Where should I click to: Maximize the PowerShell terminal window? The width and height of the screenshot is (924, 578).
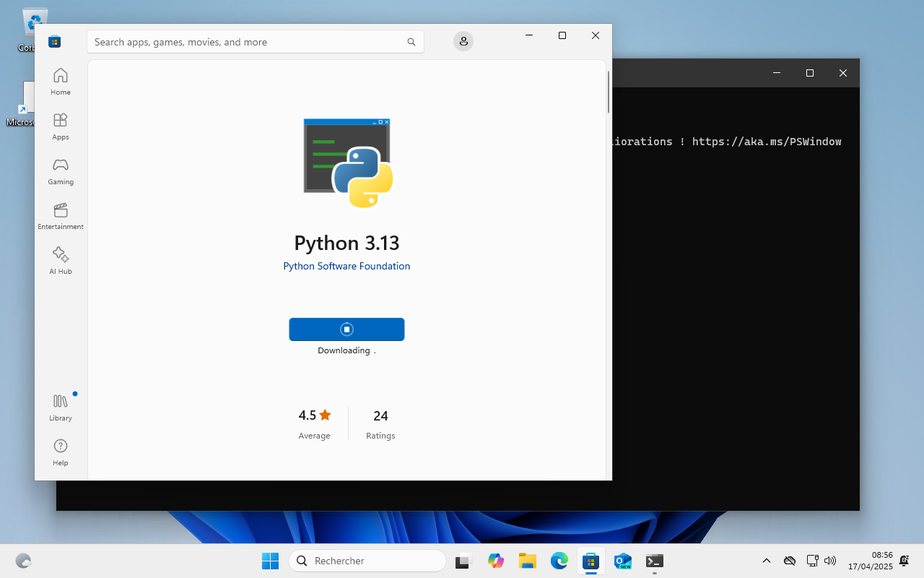[x=810, y=73]
